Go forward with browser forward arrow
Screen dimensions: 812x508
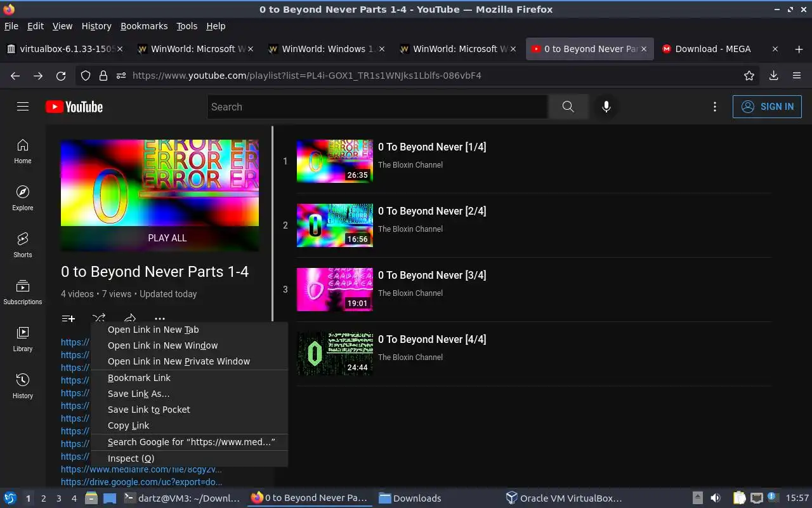tap(38, 76)
